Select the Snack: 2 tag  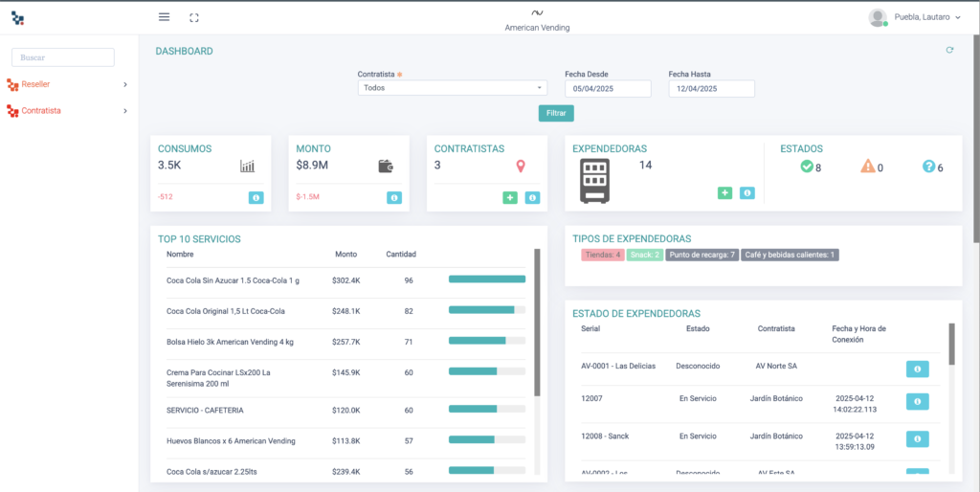point(644,255)
